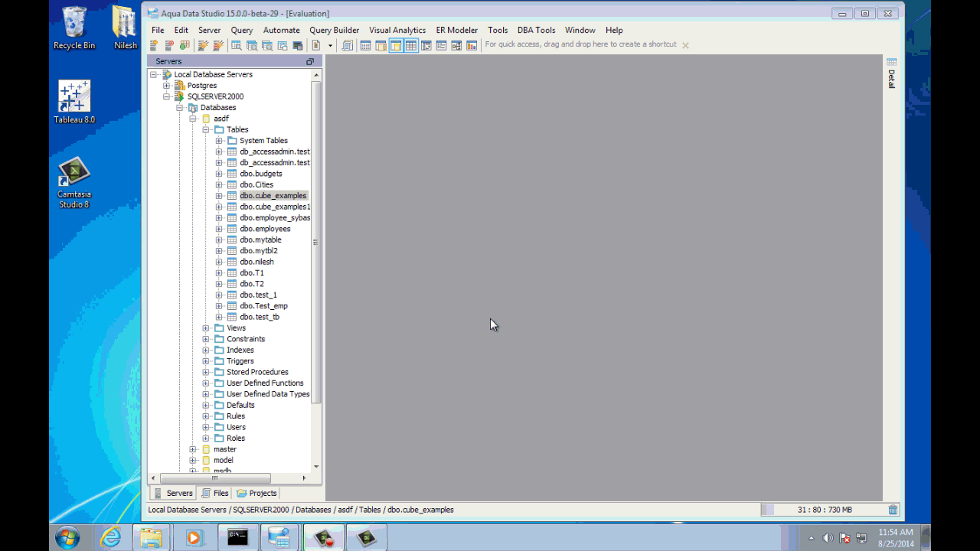Close the quick access shortcut bar hint

pos(685,45)
